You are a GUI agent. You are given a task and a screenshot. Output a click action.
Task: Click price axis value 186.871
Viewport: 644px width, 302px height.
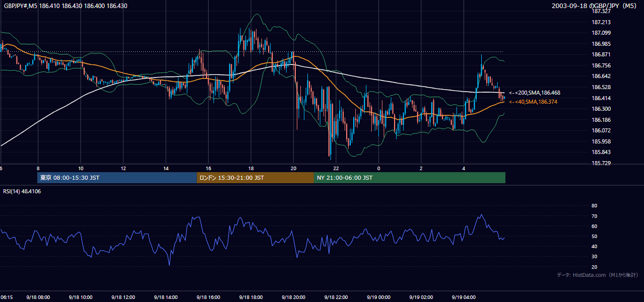point(601,54)
